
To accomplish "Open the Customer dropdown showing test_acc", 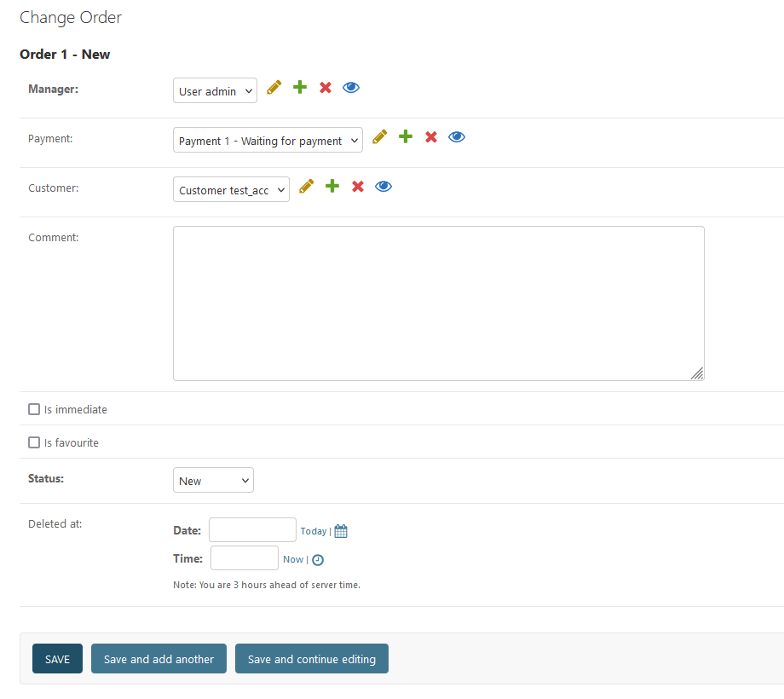I will (x=231, y=189).
